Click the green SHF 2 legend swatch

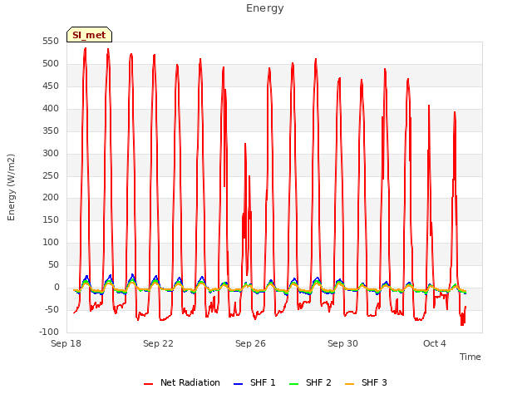(293, 384)
